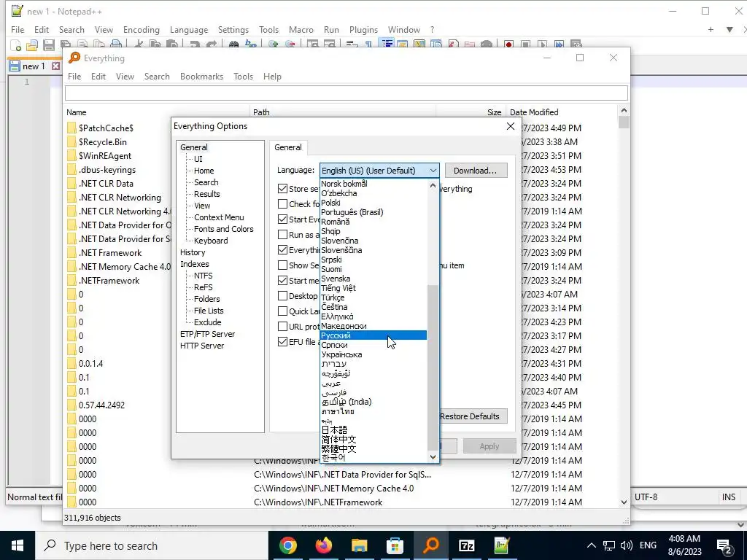This screenshot has width=747, height=560.
Task: Toggle the 'Show Se…' checkbox
Action: pos(282,265)
